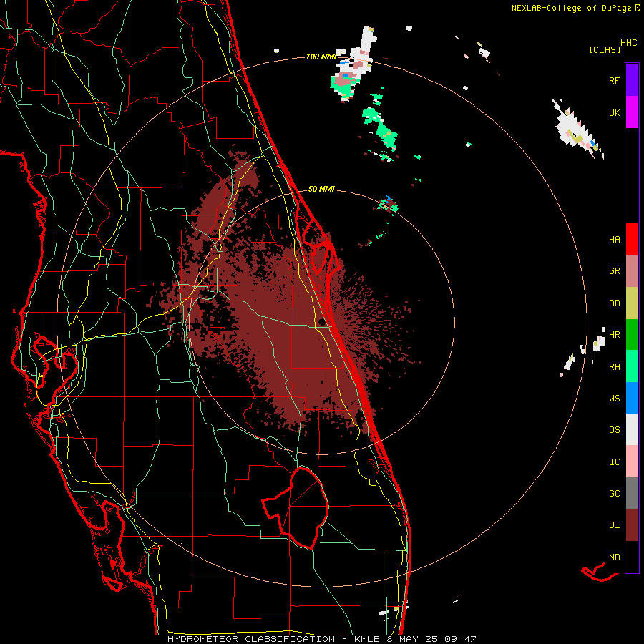The width and height of the screenshot is (644, 644).
Task: Click the '[CLAS]' units label
Action: [605, 49]
